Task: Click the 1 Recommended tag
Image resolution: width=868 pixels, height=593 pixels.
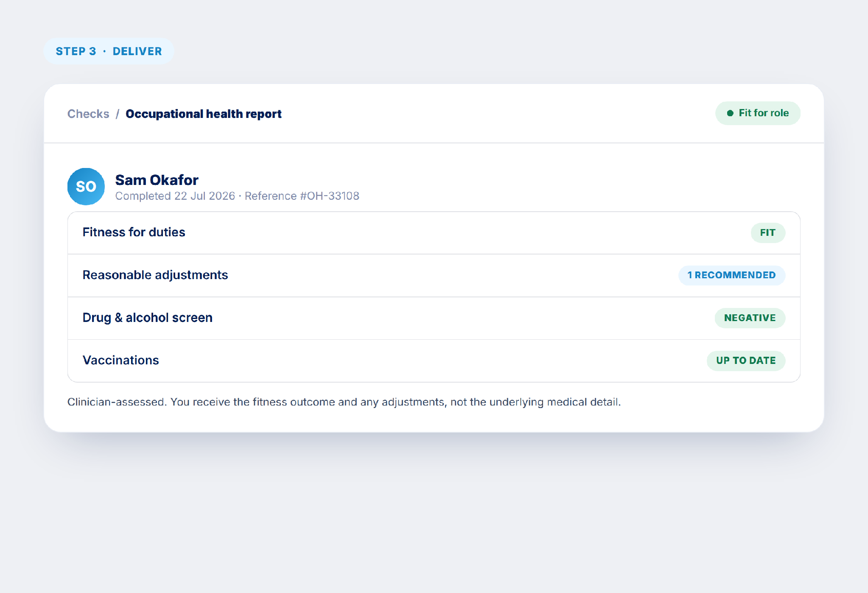Action: [732, 275]
